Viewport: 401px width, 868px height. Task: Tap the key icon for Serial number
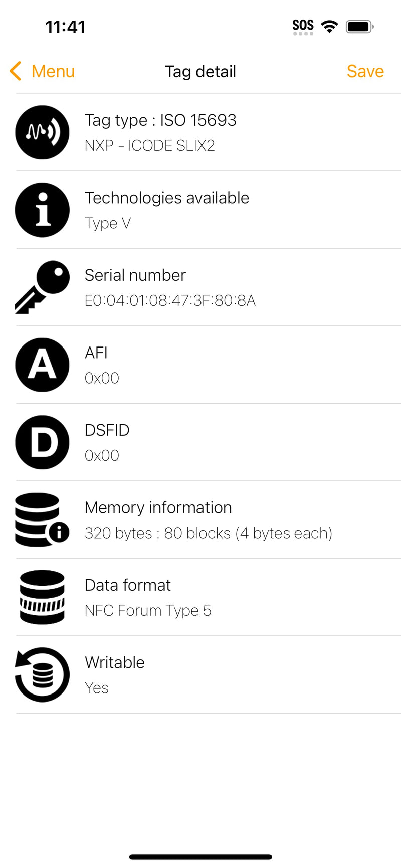tap(42, 287)
